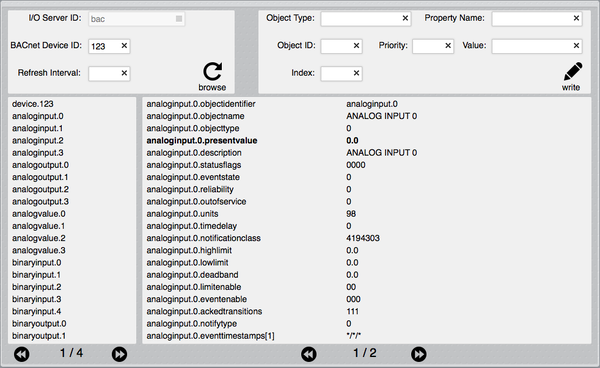Select analogvalue.3 in object list

[x=38, y=251]
